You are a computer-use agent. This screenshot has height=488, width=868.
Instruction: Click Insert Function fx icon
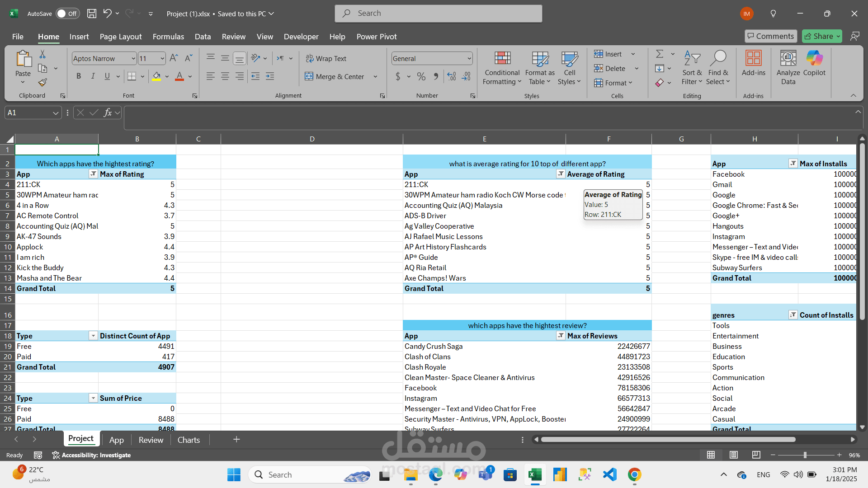point(108,113)
